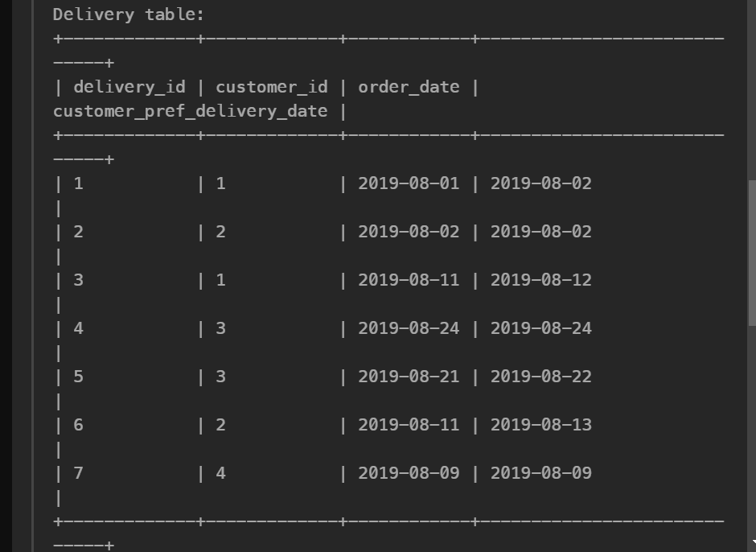Viewport: 756px width, 552px height.
Task: Click preferred delivery date 2019-08-22 cell
Action: click(x=541, y=377)
